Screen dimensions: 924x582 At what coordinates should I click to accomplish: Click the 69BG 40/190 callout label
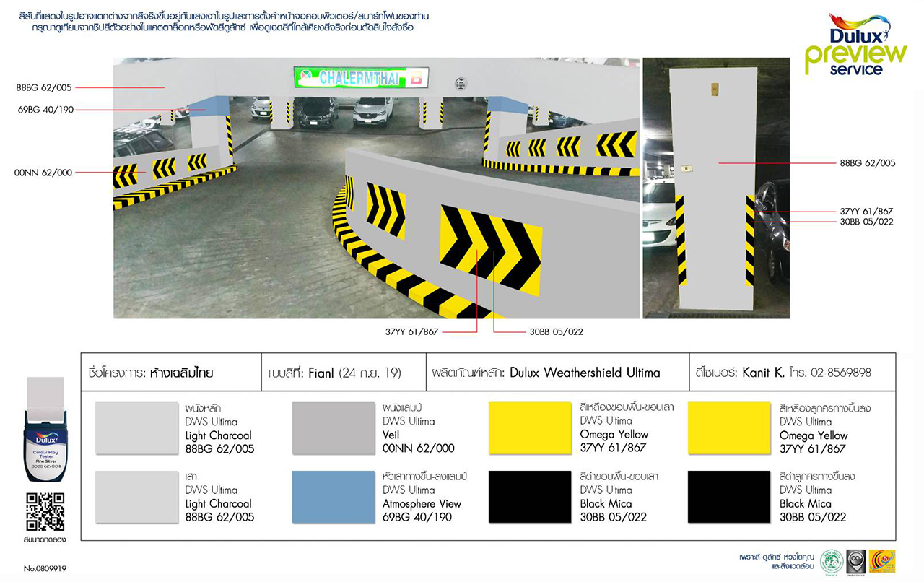44,110
